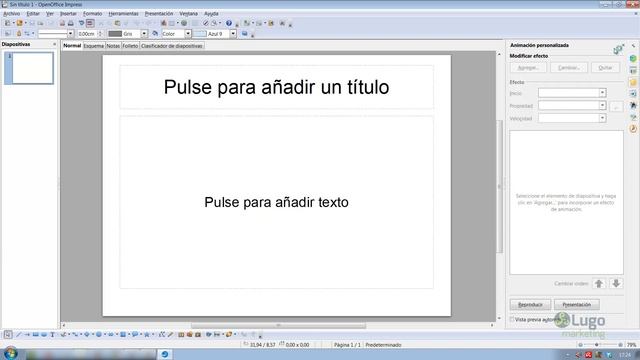Click the Presentación button in animation panel
The width and height of the screenshot is (640, 360).
576,304
